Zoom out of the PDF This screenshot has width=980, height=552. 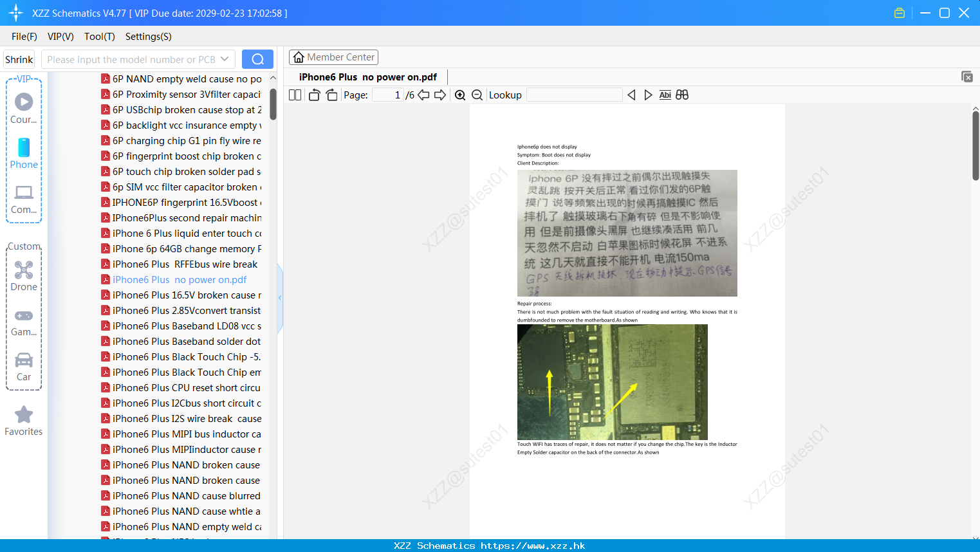coord(477,95)
